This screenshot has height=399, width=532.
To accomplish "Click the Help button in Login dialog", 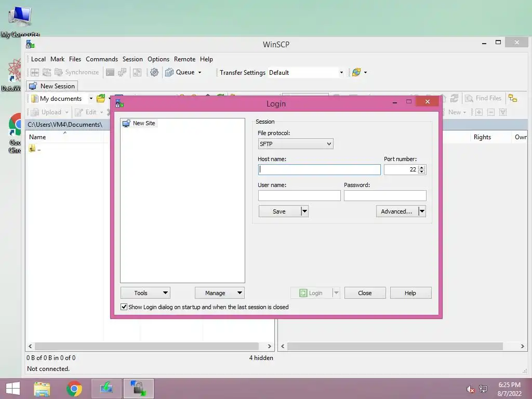I will 410,293.
